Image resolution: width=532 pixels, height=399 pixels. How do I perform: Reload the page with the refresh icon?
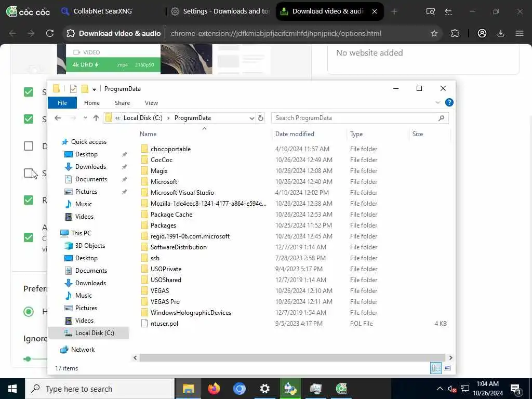(50, 33)
